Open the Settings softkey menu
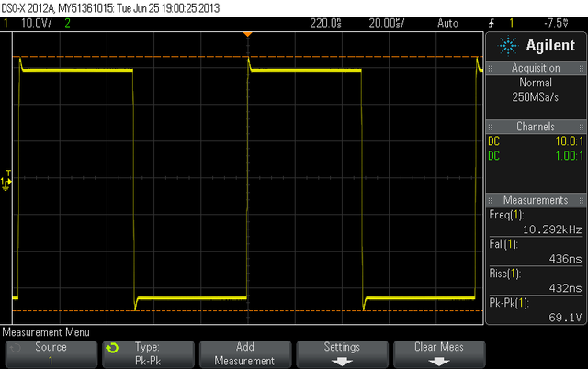Screen dimensions: 588x369 coord(342,354)
